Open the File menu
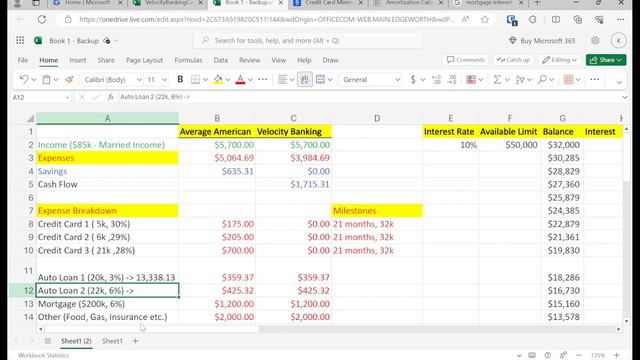The width and height of the screenshot is (640, 360). coord(23,60)
